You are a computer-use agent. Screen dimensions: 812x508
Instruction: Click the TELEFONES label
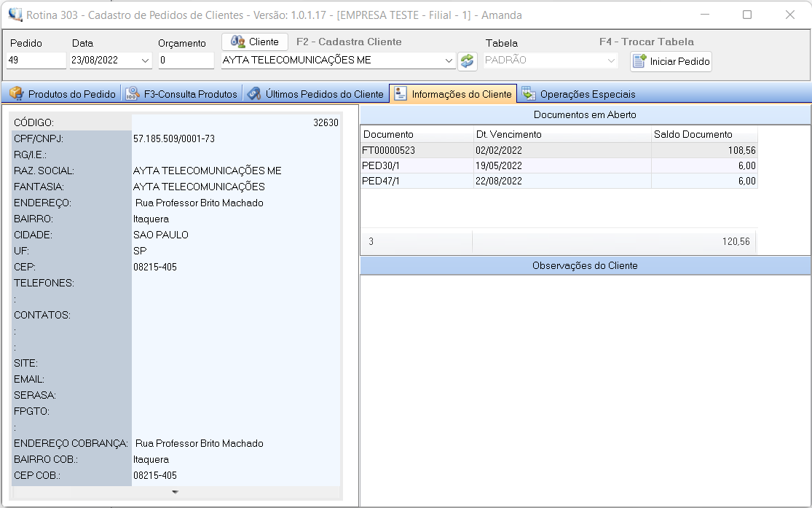coord(44,283)
